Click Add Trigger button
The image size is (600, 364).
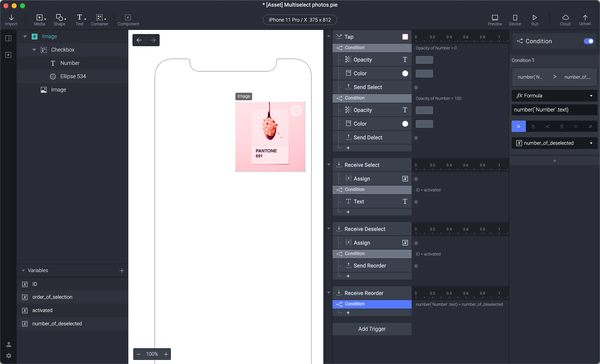pyautogui.click(x=372, y=329)
